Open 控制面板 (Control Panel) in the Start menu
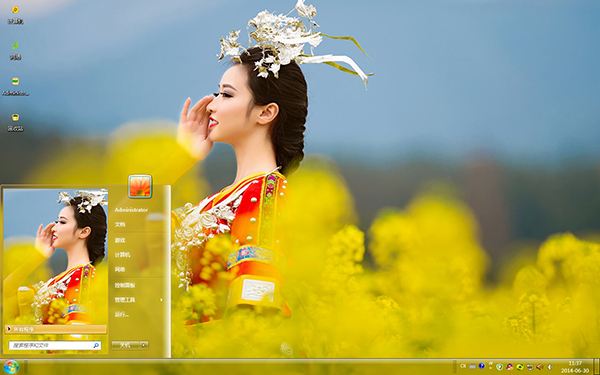 tap(125, 285)
